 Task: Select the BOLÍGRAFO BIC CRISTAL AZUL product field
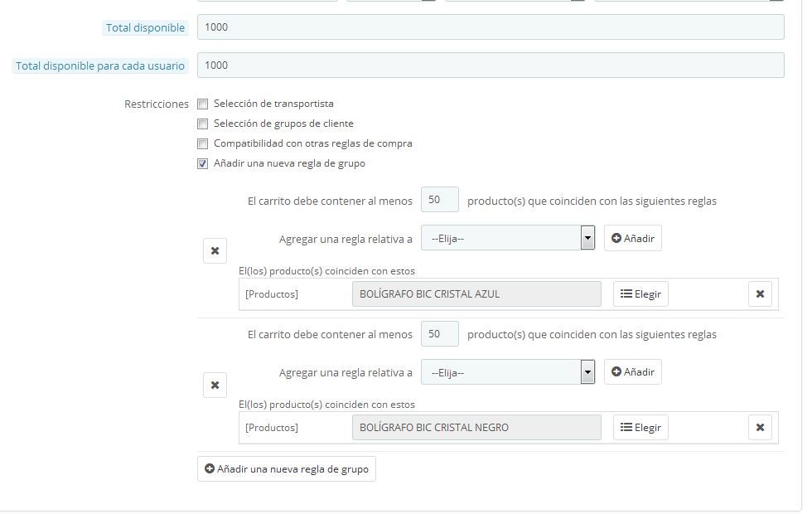pos(476,293)
